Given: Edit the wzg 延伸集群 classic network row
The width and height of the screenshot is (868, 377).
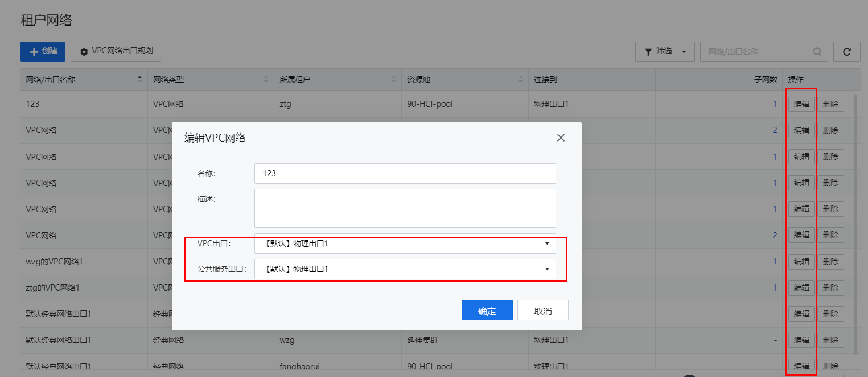Looking at the screenshot, I should (801, 339).
